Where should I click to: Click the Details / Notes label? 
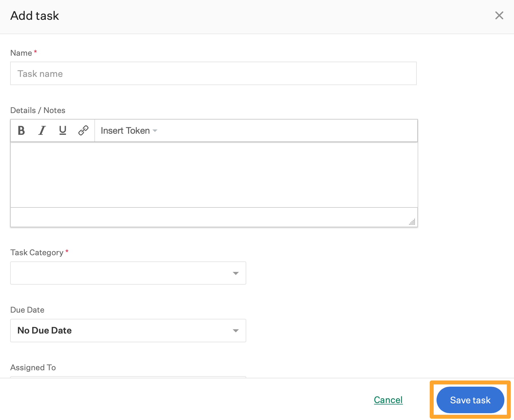(x=38, y=110)
